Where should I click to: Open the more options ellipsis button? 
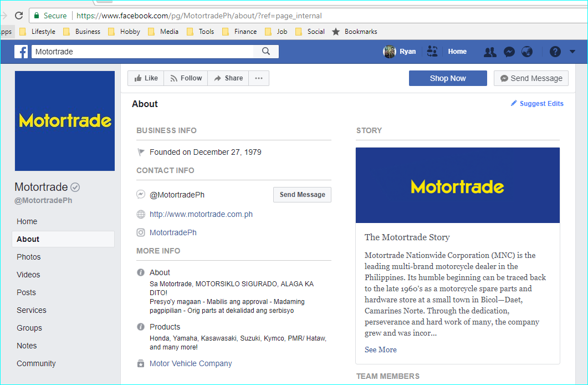tap(259, 78)
